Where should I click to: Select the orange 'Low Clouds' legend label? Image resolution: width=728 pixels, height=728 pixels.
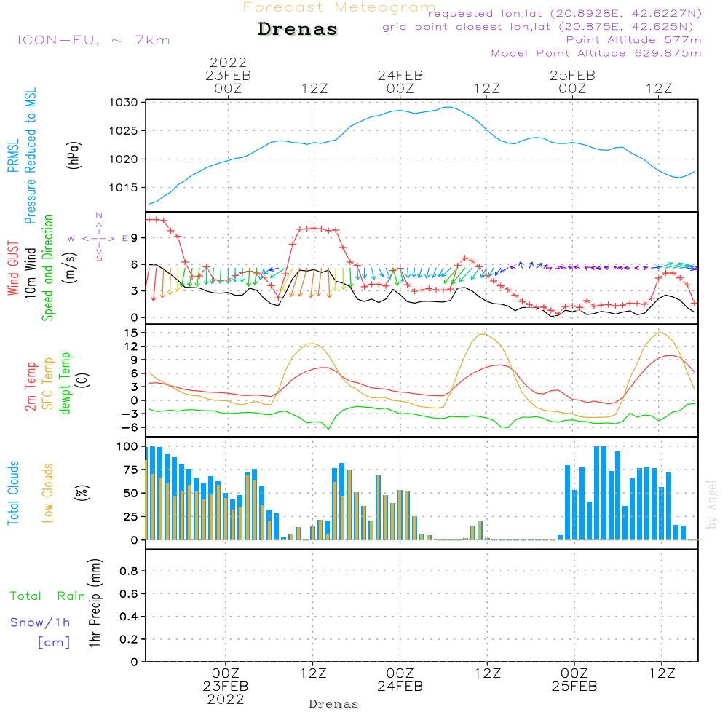click(x=48, y=493)
